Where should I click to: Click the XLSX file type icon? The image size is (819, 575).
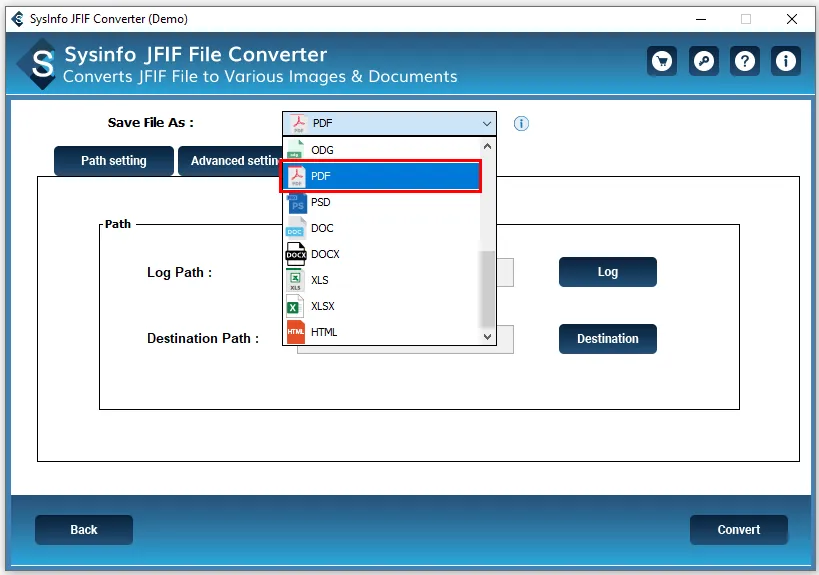[295, 306]
